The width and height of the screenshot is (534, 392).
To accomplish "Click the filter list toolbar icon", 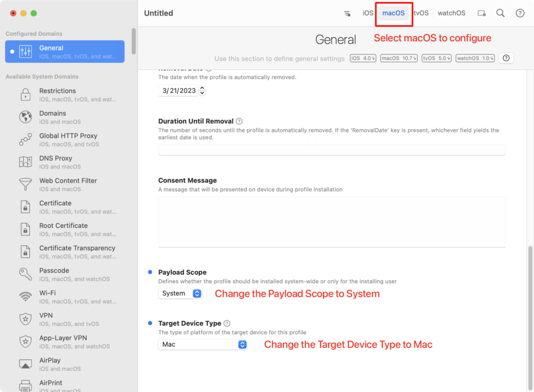I will [347, 14].
